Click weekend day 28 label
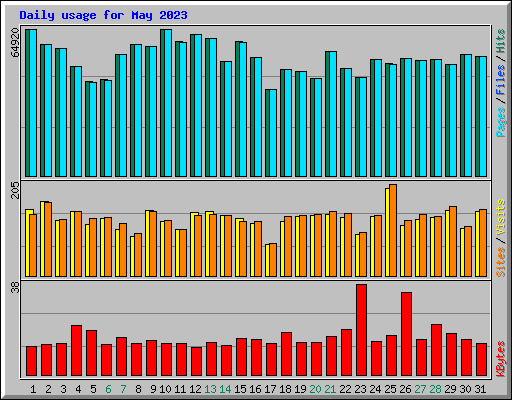 coord(435,389)
